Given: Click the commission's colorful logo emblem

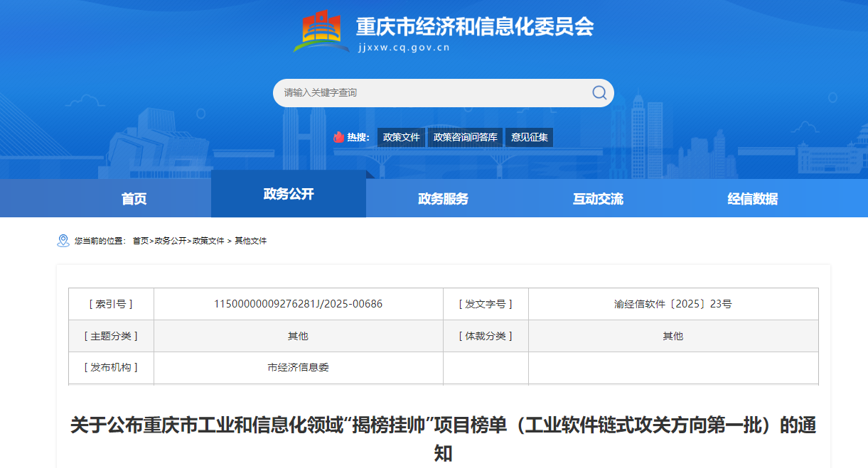Looking at the screenshot, I should coord(321,32).
